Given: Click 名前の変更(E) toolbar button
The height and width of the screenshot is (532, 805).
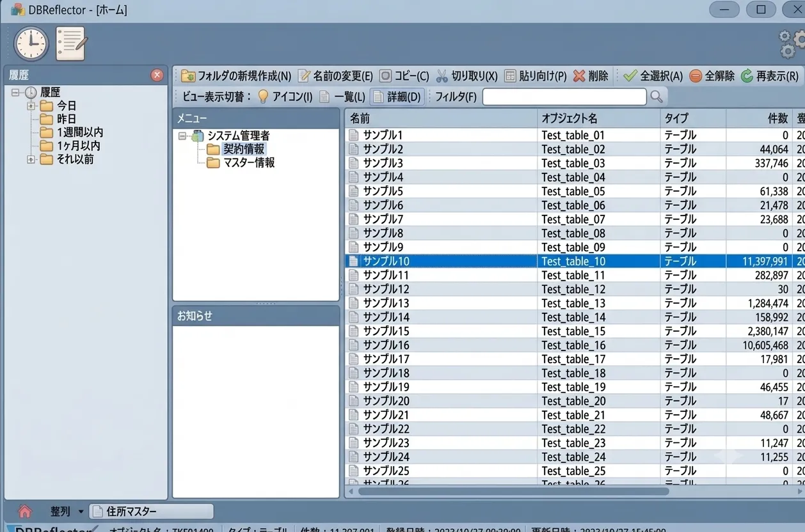Looking at the screenshot, I should pos(335,75).
